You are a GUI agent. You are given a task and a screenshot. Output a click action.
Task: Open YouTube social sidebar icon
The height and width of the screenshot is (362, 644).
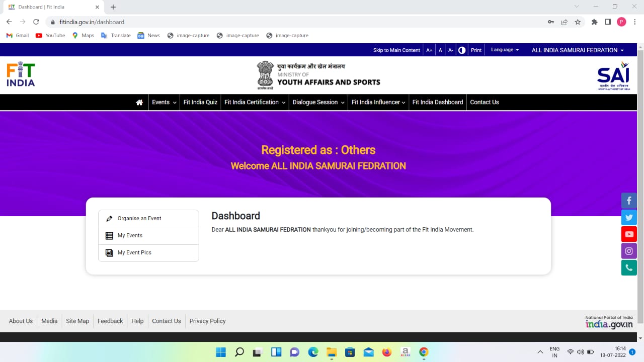point(629,234)
